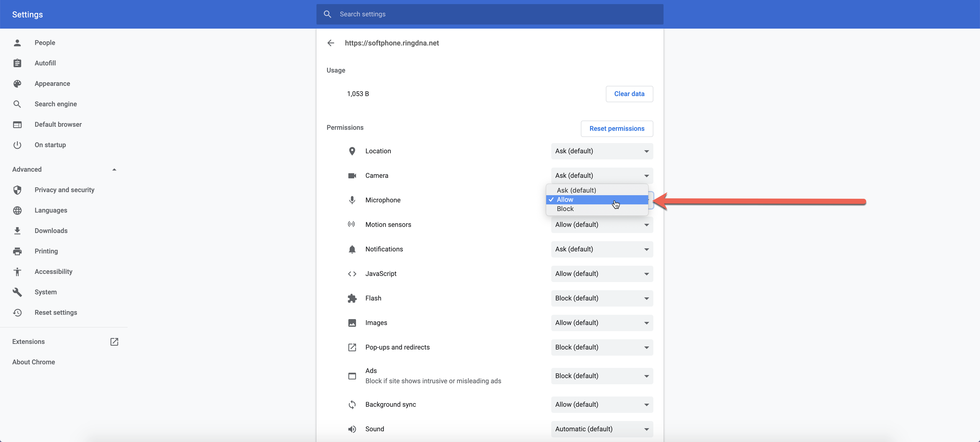
Task: Click the search magnifier icon in header
Action: (327, 14)
